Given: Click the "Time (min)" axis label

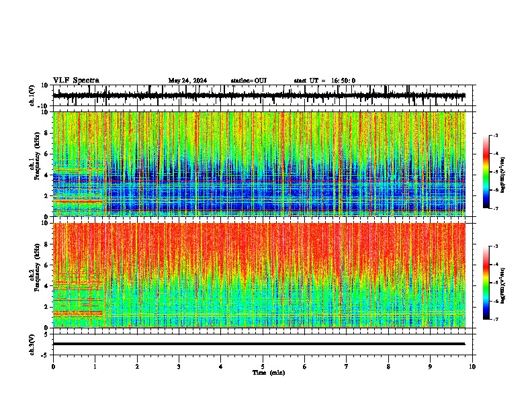Looking at the screenshot, I should (x=269, y=373).
